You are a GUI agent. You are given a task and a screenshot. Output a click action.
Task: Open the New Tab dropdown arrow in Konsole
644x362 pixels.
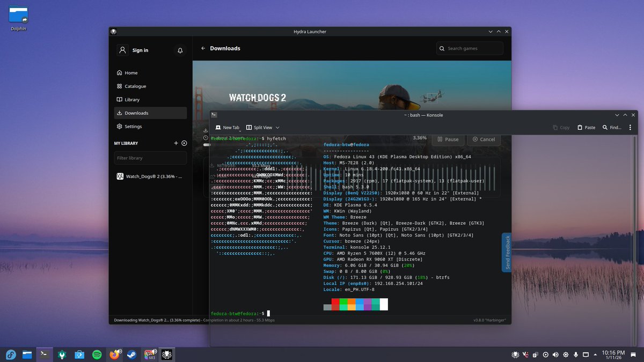pos(240,131)
